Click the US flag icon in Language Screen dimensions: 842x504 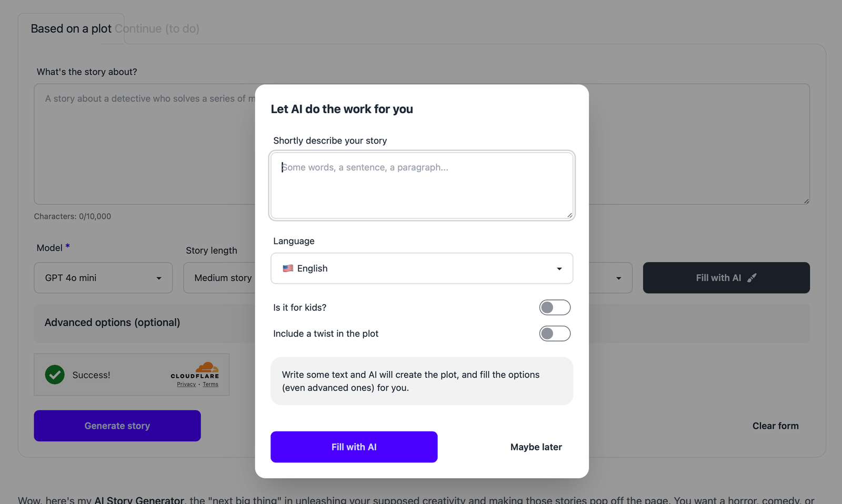pyautogui.click(x=288, y=268)
